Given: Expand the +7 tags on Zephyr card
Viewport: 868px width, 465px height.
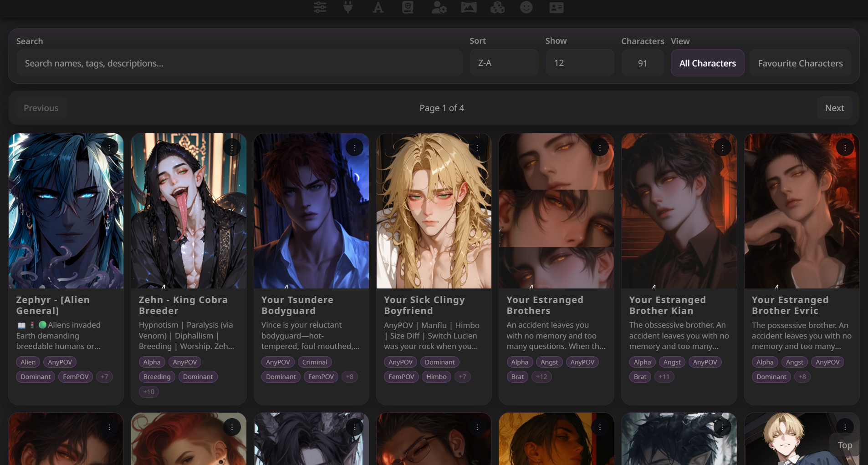Looking at the screenshot, I should [x=105, y=377].
